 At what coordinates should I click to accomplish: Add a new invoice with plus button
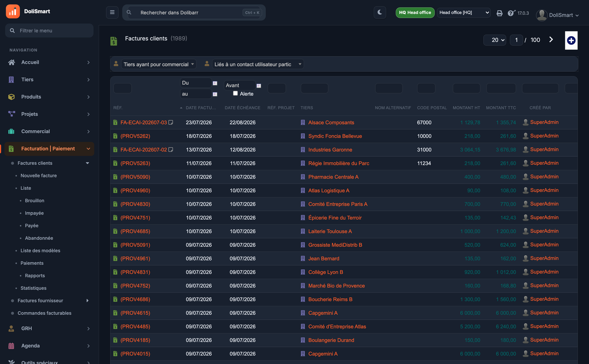pos(571,40)
